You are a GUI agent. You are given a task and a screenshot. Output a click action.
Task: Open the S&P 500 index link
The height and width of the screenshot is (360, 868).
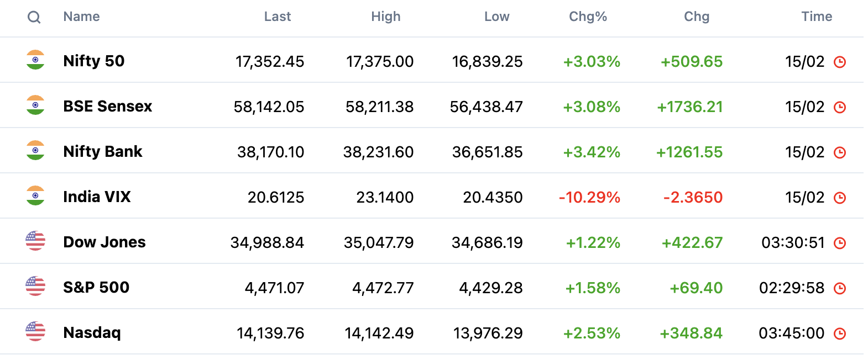[96, 287]
